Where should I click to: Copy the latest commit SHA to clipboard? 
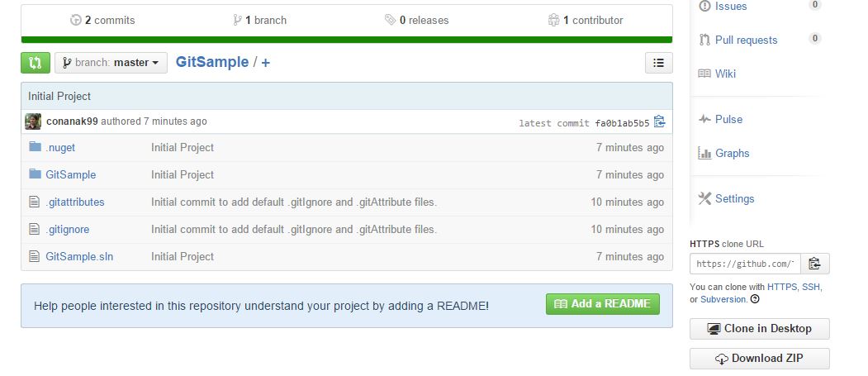(659, 122)
